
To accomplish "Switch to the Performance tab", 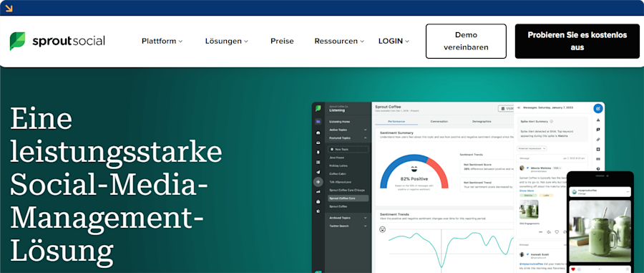I will pos(396,121).
